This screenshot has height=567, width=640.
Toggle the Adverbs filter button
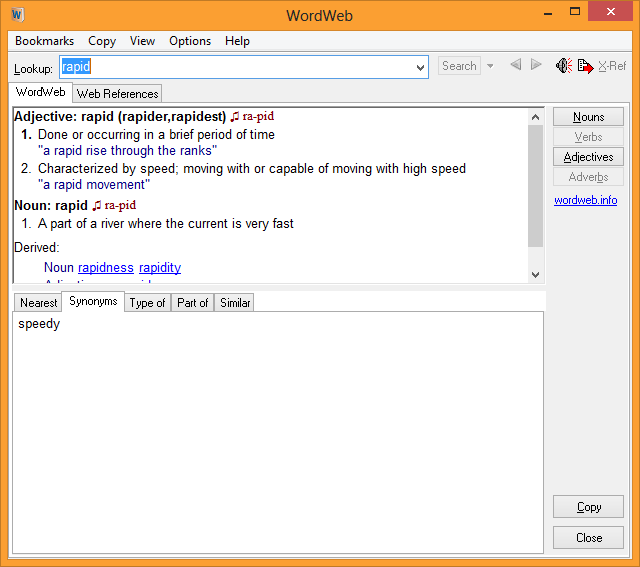coord(588,177)
